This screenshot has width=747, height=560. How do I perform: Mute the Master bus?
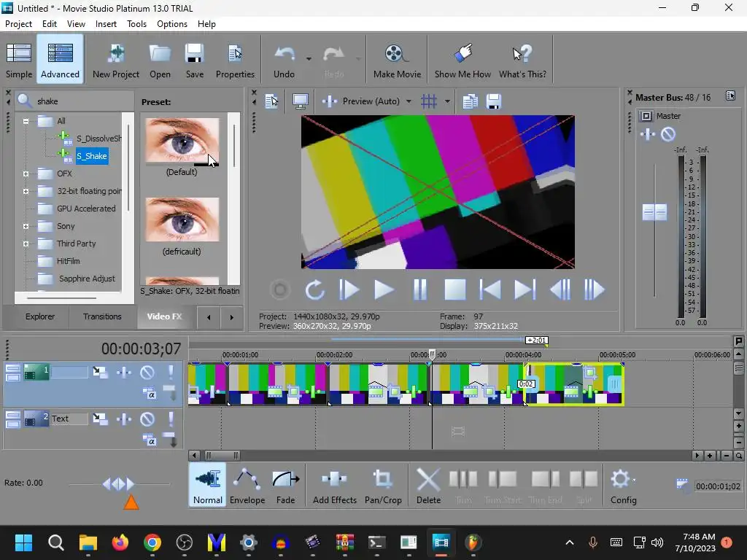(x=668, y=135)
